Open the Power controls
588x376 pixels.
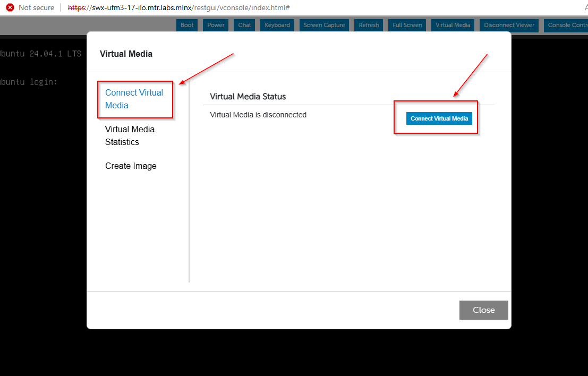tap(216, 25)
